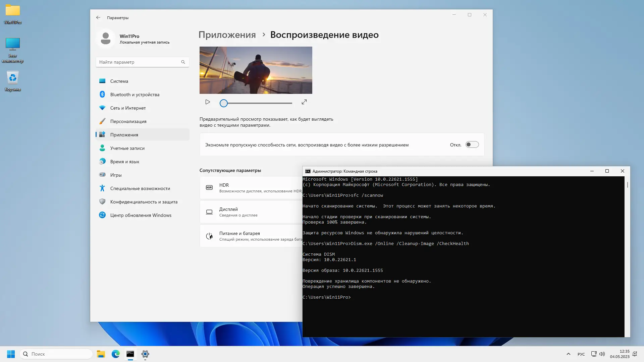The height and width of the screenshot is (362, 644).
Task: Navigate to Приложения via the breadcrumb
Action: pos(227,35)
